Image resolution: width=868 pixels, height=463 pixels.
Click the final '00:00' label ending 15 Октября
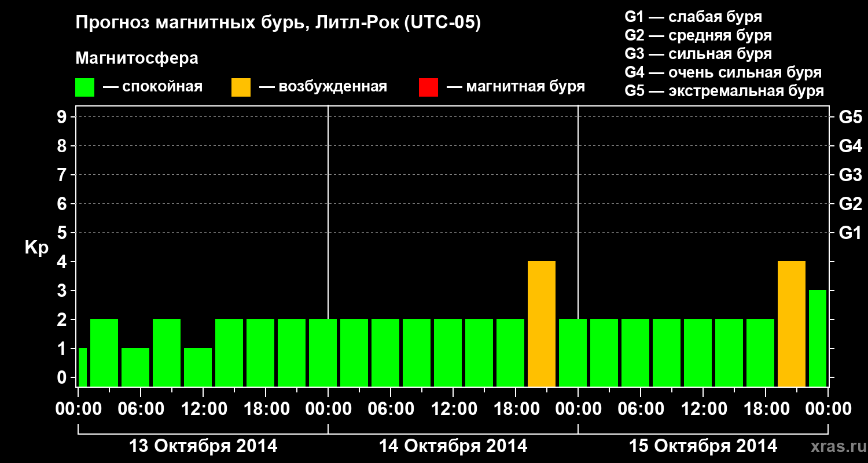click(x=828, y=409)
